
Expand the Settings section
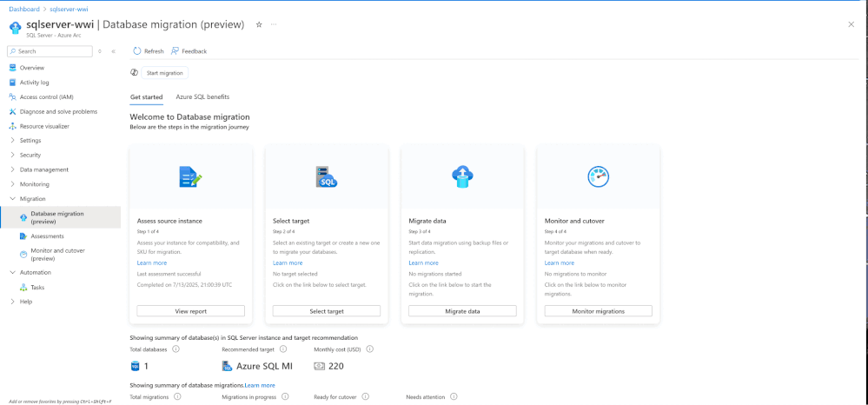pos(13,140)
